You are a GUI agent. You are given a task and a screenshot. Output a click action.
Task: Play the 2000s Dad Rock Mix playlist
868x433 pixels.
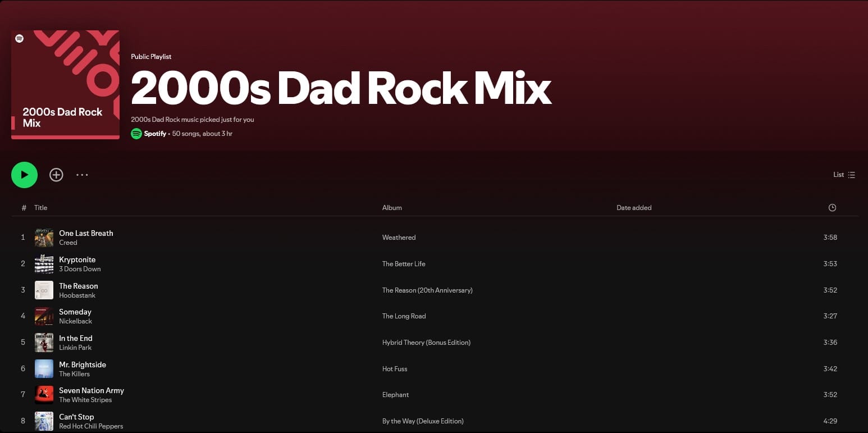(x=24, y=175)
